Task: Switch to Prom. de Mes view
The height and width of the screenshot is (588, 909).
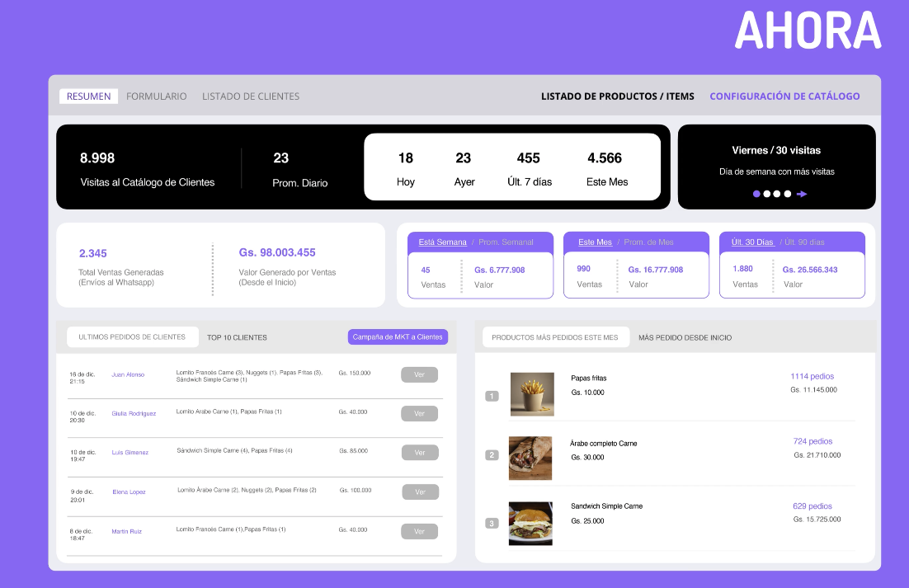Action: pos(648,242)
